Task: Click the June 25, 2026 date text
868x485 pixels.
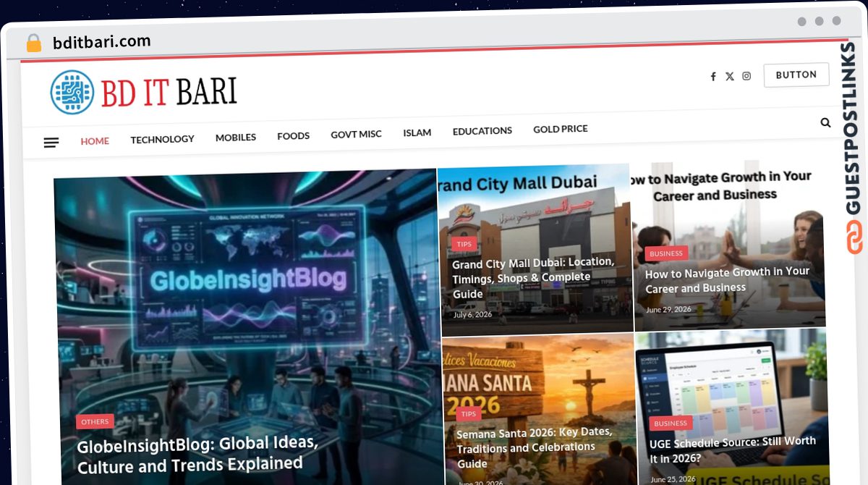Action: click(x=673, y=478)
